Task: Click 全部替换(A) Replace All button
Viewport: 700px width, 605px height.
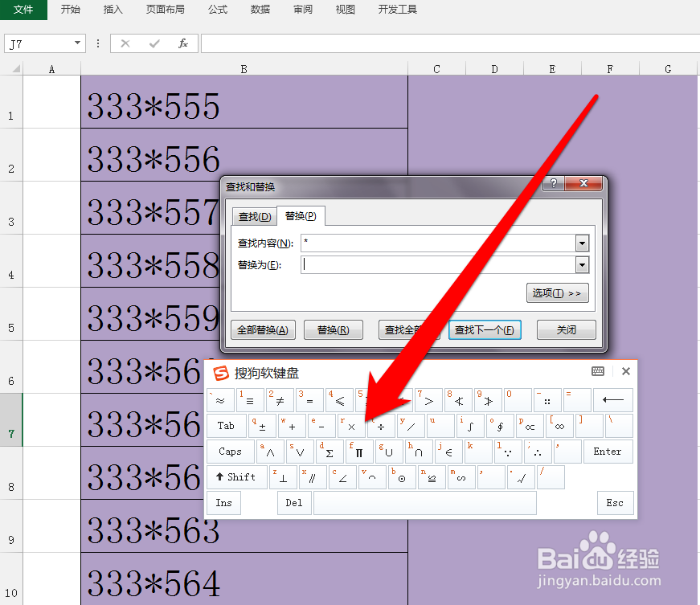Action: (263, 329)
